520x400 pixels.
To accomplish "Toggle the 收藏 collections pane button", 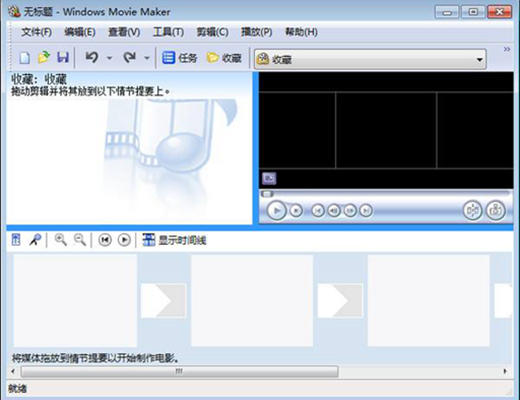I will (x=224, y=58).
